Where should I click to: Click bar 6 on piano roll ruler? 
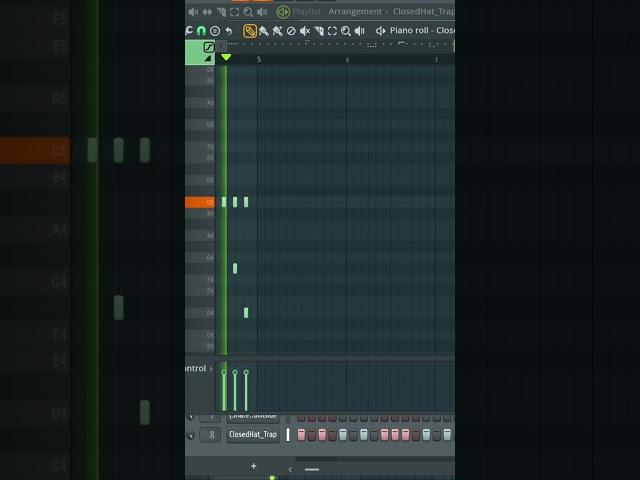pyautogui.click(x=347, y=60)
